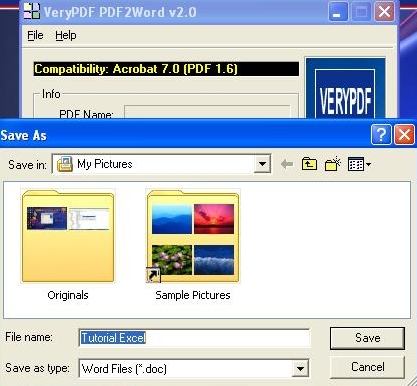Click the Save As help question mark
The height and width of the screenshot is (386, 417).
coord(381,135)
